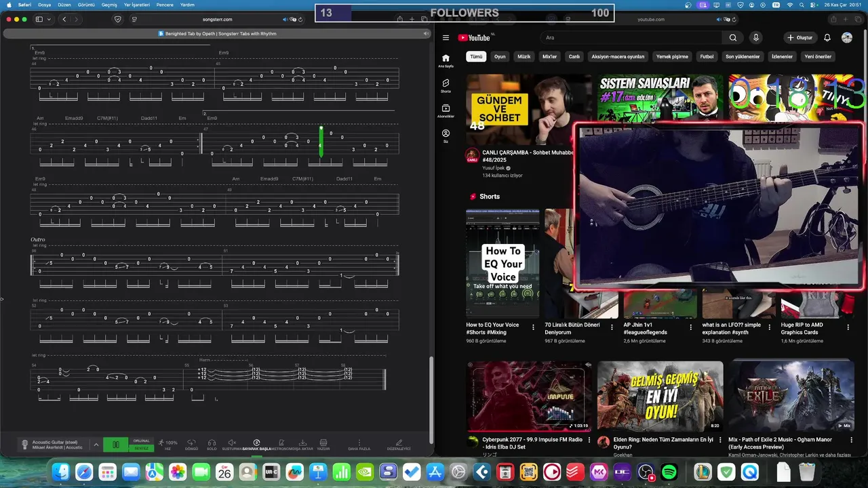Open sidebar dropdown arrow in Safari toolbar

[x=49, y=19]
